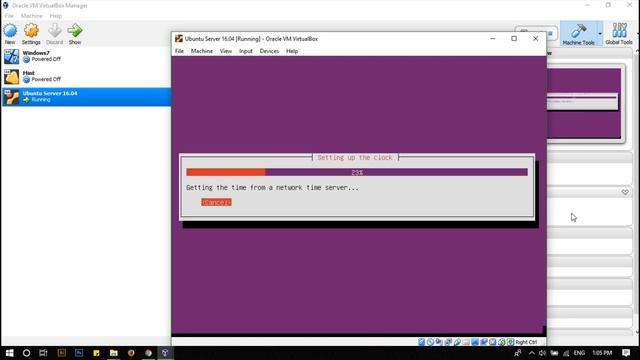Click the hard disk activity status icon
Image resolution: width=640 pixels, height=360 pixels.
(x=421, y=342)
